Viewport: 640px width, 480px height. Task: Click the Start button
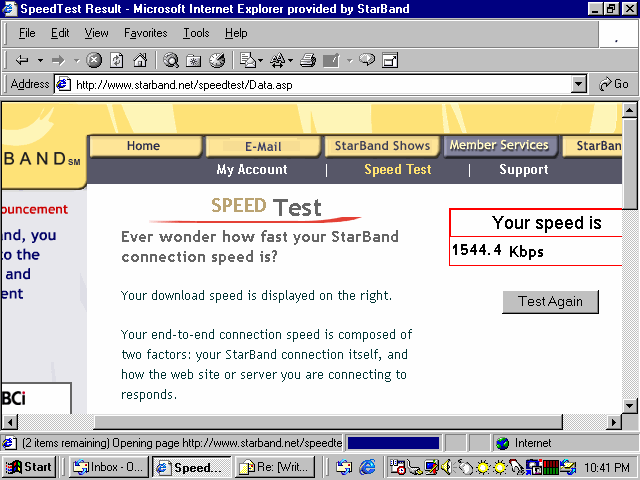pos(29,467)
